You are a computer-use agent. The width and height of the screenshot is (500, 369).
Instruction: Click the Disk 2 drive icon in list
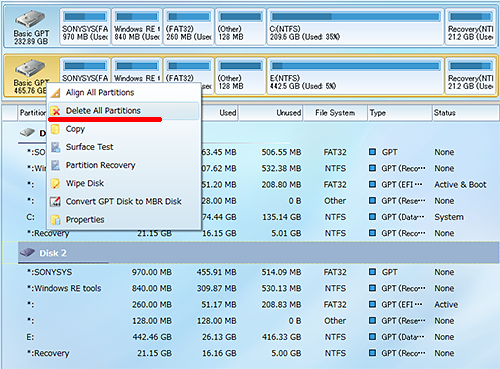coord(27,253)
